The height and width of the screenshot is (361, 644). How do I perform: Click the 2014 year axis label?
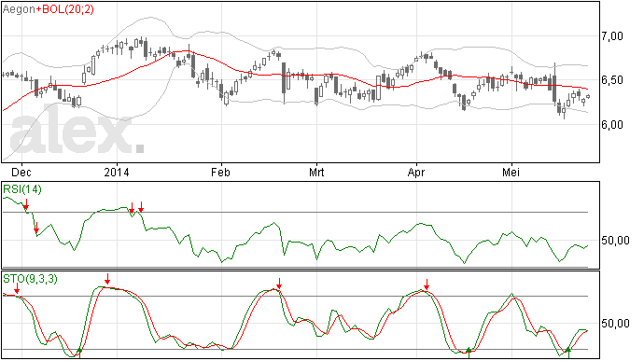click(117, 173)
